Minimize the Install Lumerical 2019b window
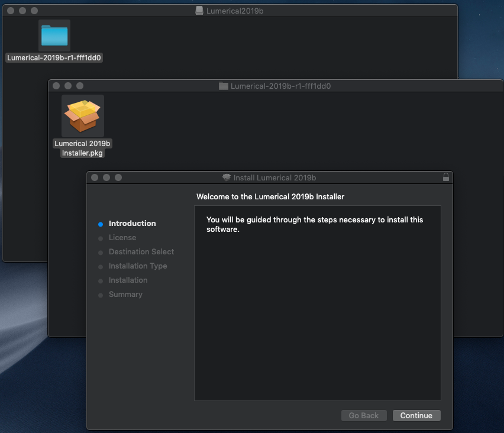 pyautogui.click(x=106, y=177)
